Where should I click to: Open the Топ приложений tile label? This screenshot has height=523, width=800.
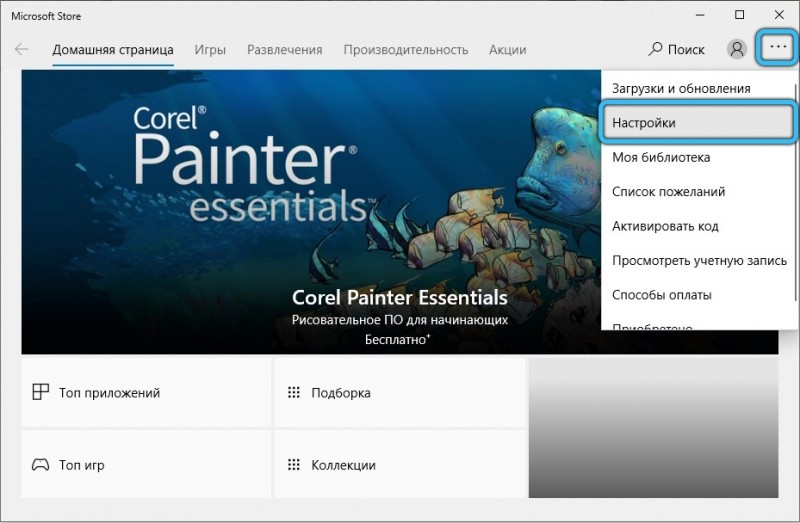(x=109, y=393)
